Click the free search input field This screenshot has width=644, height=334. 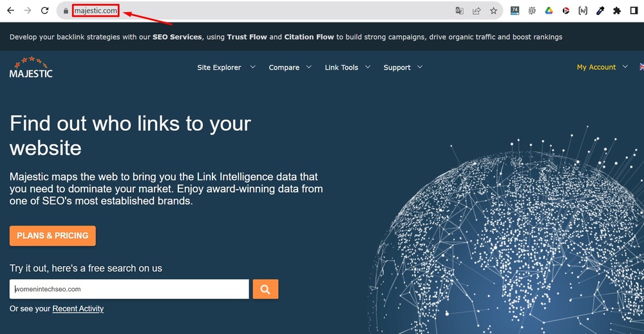coord(129,289)
